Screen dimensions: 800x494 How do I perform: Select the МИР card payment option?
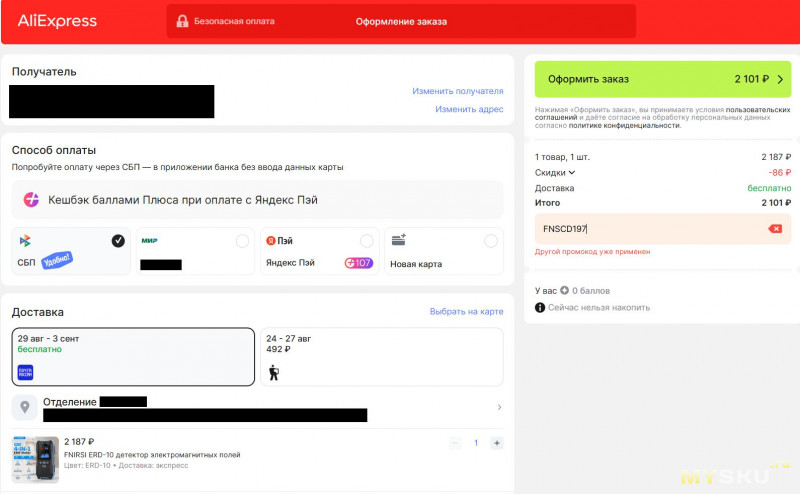tap(195, 251)
